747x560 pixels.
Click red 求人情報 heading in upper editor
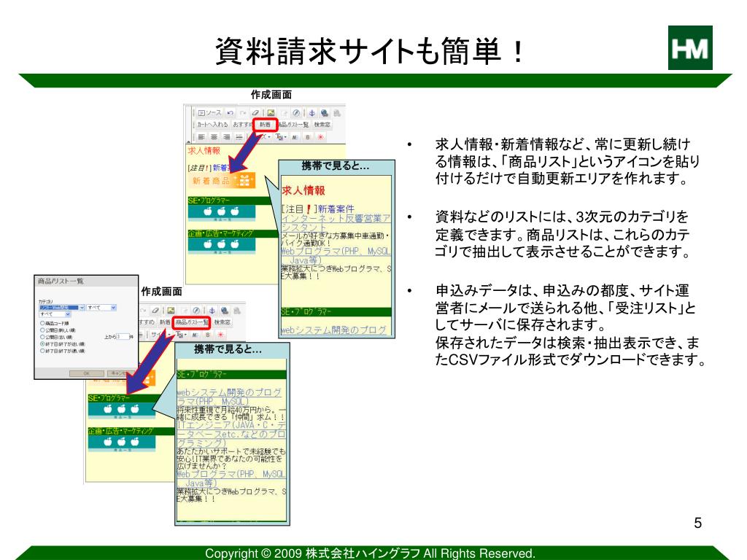pos(204,150)
